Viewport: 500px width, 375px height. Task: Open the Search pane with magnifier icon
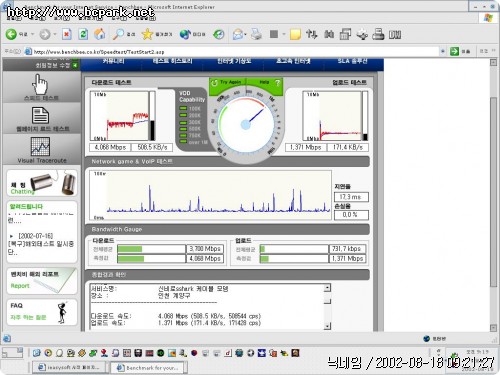(118, 34)
